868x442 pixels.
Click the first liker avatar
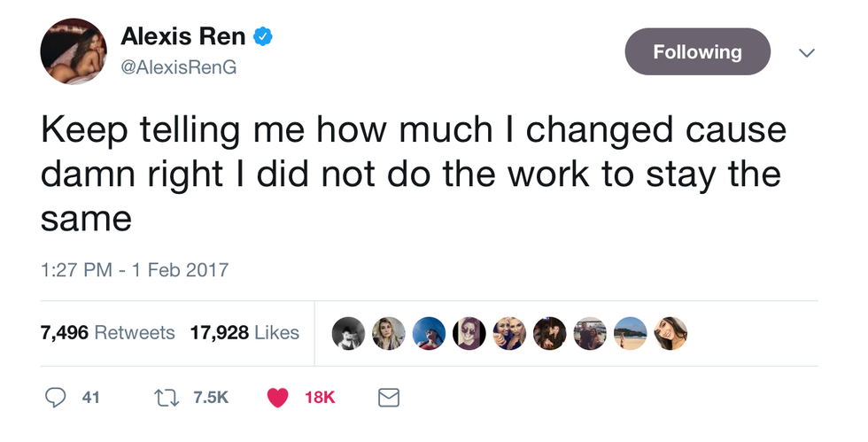click(x=348, y=333)
